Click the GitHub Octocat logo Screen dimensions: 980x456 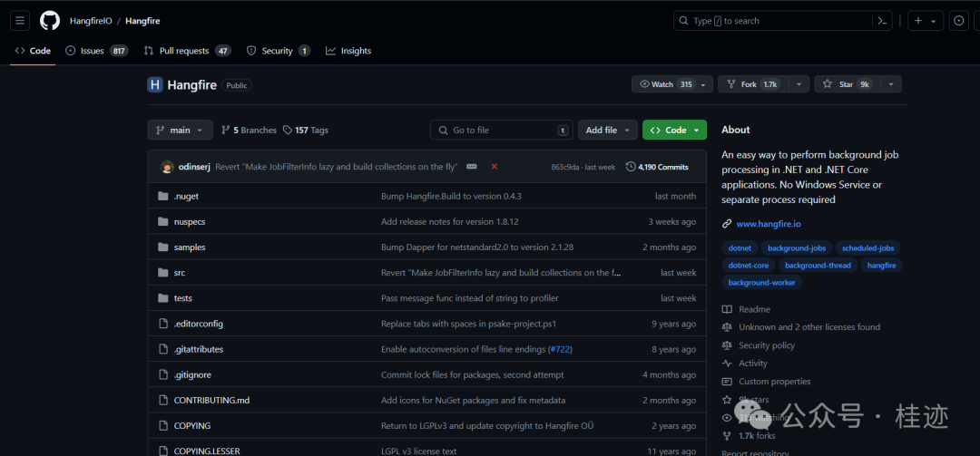point(49,21)
